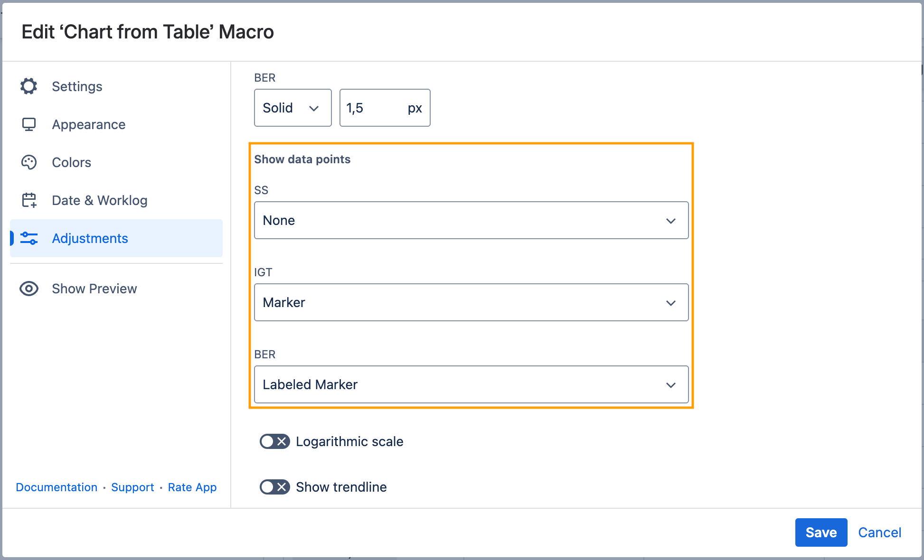This screenshot has width=924, height=560.
Task: Open the Rate App link
Action: coord(192,487)
